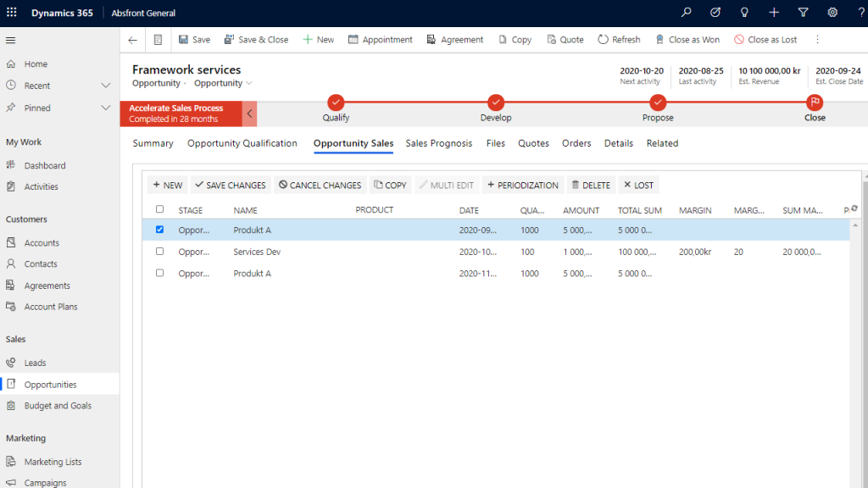Select the Qualify stage
Viewport: 868px width, 488px height.
[x=336, y=103]
